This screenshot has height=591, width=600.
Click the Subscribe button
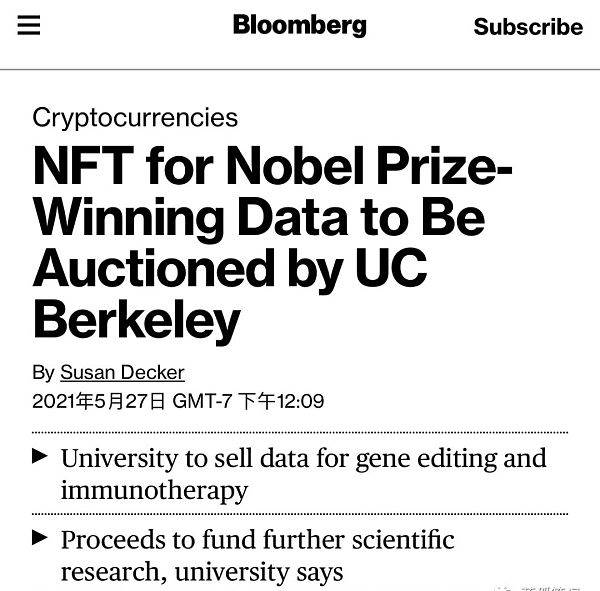(528, 27)
